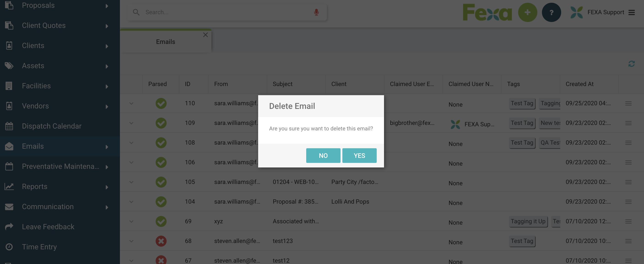
Task: Open Dispatch Calendar from the sidebar icon
Action: [9, 126]
